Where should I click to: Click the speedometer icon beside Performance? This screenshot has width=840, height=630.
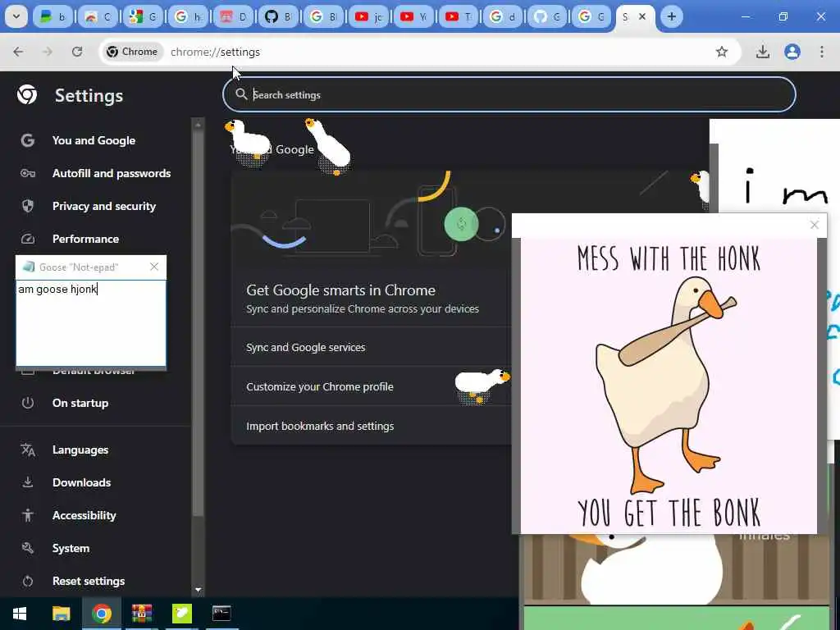pyautogui.click(x=27, y=239)
